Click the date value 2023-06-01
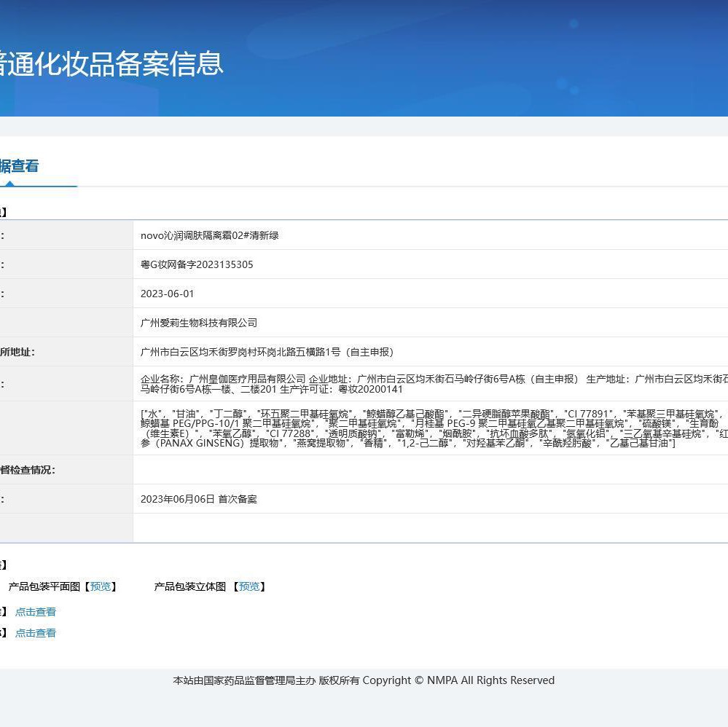Screen dimensions: 728x727 [x=167, y=294]
